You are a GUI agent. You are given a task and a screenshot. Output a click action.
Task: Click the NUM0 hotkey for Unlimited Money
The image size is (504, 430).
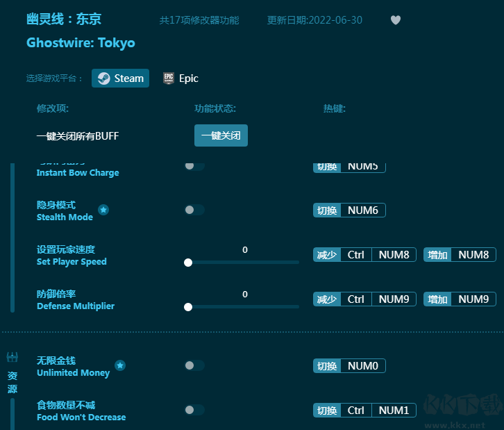point(362,365)
